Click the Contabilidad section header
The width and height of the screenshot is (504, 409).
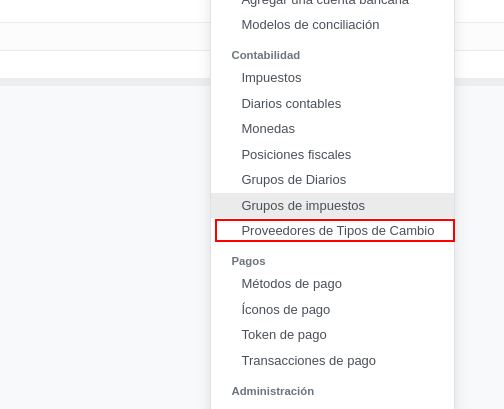(x=266, y=55)
